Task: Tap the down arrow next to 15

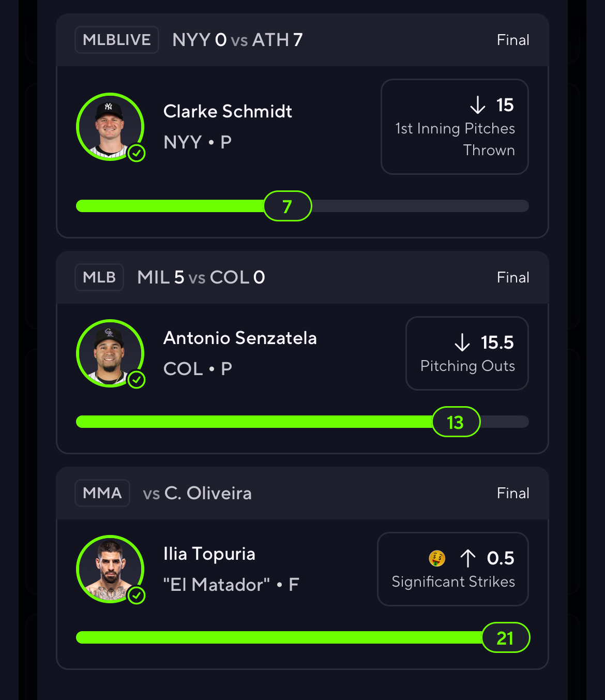Action: pyautogui.click(x=478, y=105)
